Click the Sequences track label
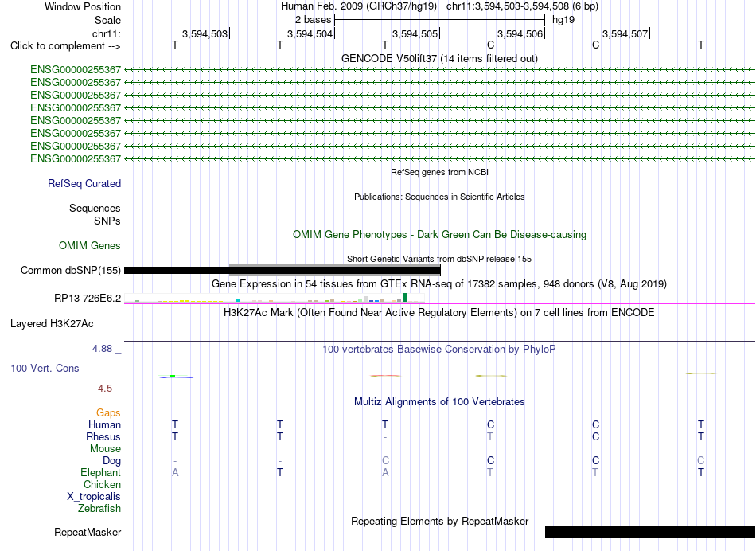Image resolution: width=756 pixels, height=551 pixels. tap(95, 208)
